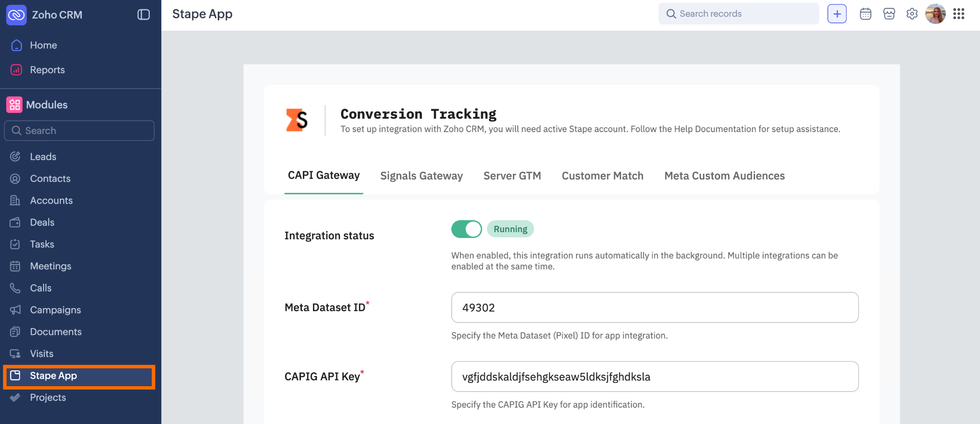Image resolution: width=980 pixels, height=424 pixels.
Task: Click the Documents icon in the sidebar
Action: click(15, 332)
